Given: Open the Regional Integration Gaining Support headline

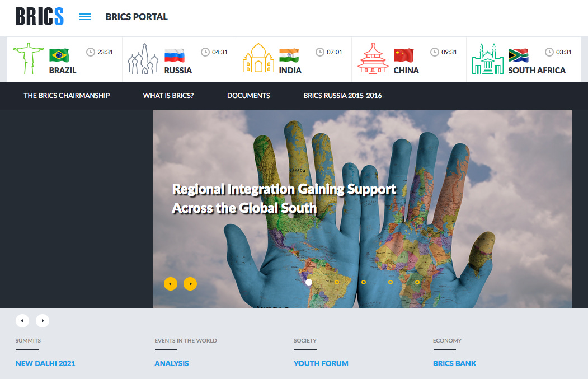Looking at the screenshot, I should point(284,199).
